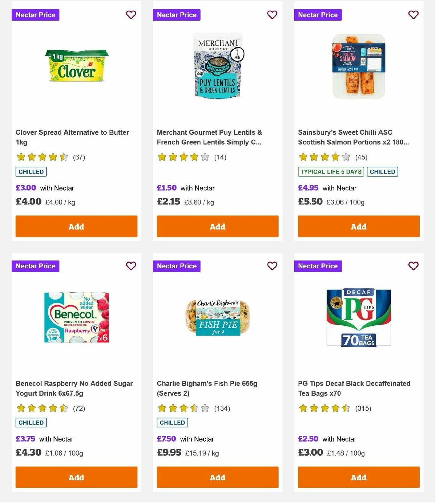The image size is (436, 504).
Task: Click the star rating for Scottish Salmon Portions
Action: pos(324,157)
